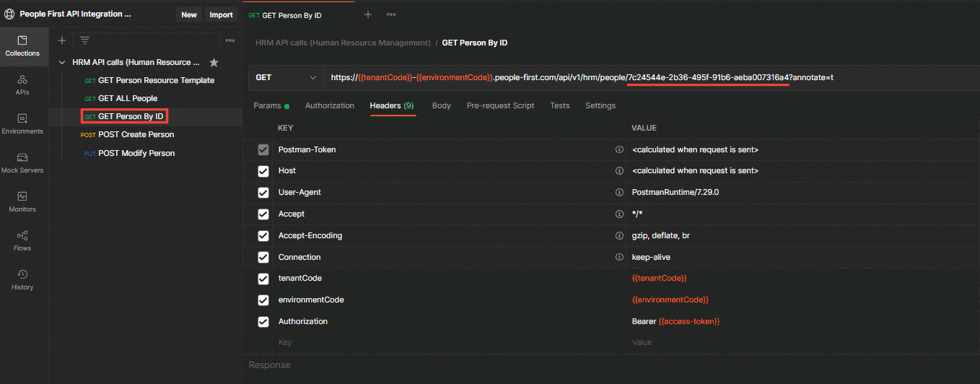
Task: Collapse the HRM API calls collection
Action: [x=63, y=63]
